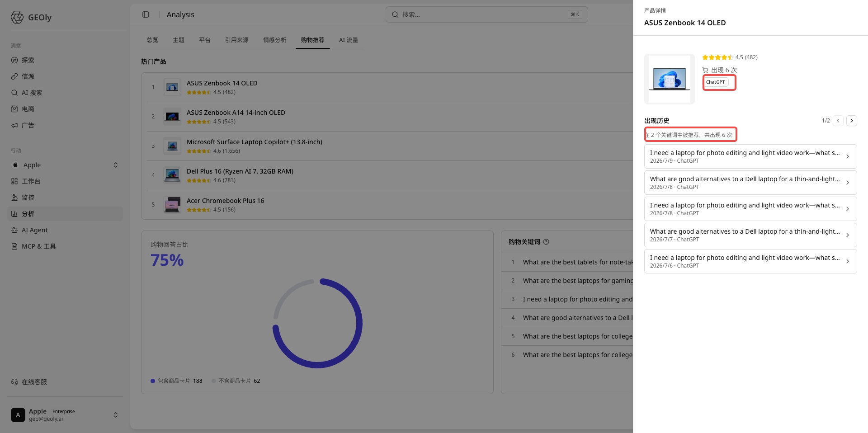Toggle the 包含商品卡片 legend dot
Image resolution: width=868 pixels, height=433 pixels.
pos(153,381)
